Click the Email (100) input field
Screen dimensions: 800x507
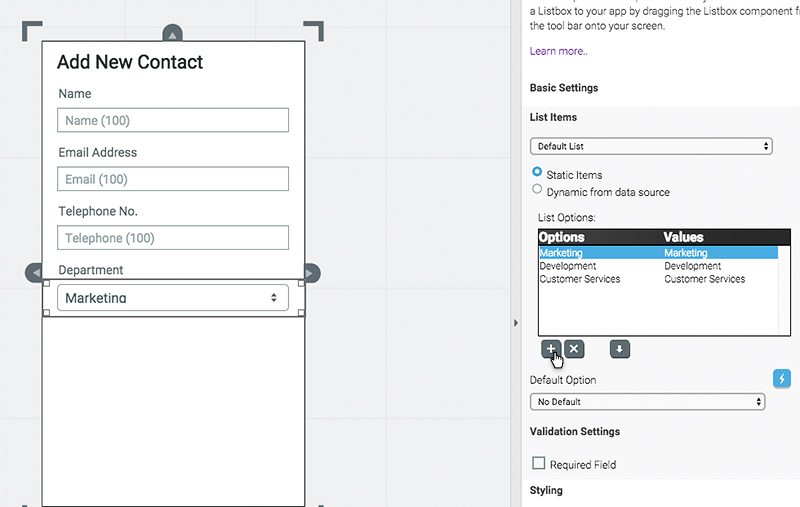tap(172, 179)
